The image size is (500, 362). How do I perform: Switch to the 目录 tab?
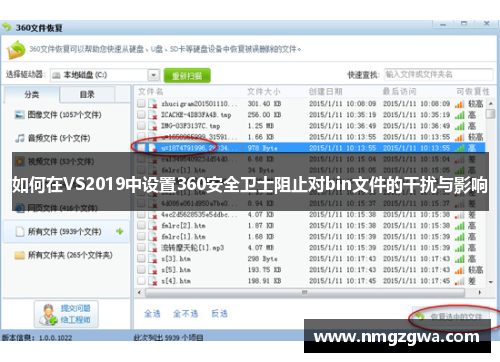[87, 94]
